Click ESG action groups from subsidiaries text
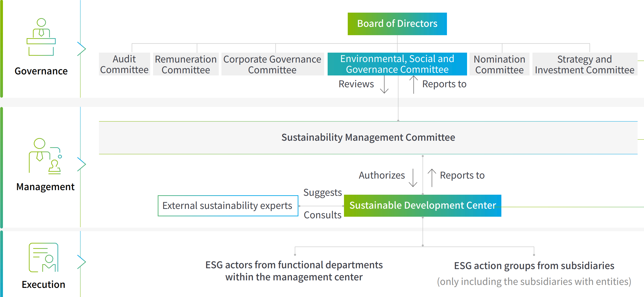Screen dimensions: 644x297 click(534, 266)
